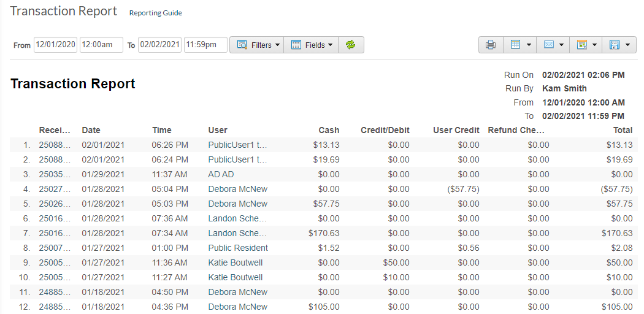Open user PublicUser1 at 06:24 PM row
Image resolution: width=644 pixels, height=314 pixels.
click(238, 159)
